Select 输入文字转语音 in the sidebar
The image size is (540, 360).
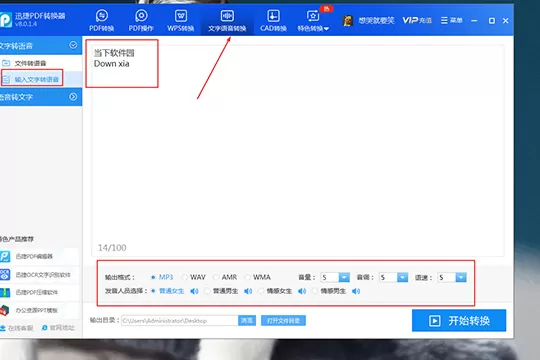tap(37, 79)
